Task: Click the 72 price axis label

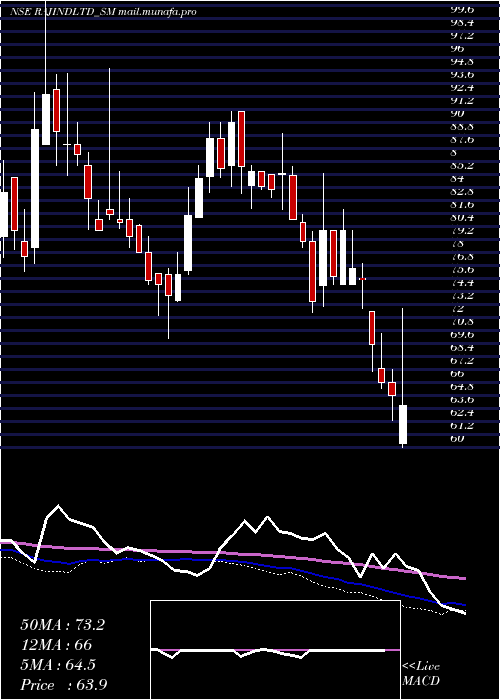Action: tap(458, 308)
